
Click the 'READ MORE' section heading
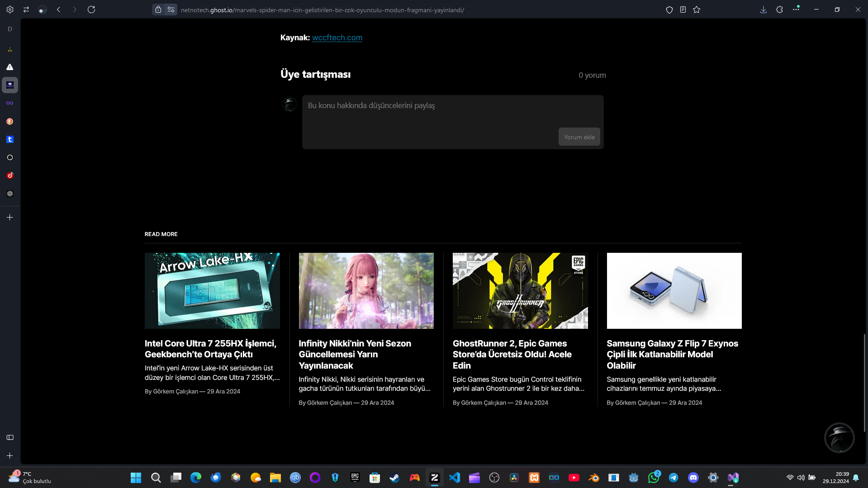click(161, 234)
